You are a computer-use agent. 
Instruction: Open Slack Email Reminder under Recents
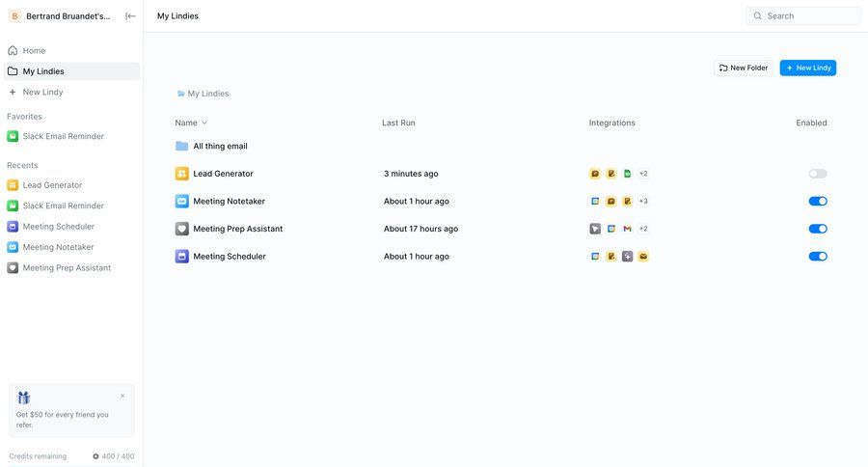click(x=71, y=206)
